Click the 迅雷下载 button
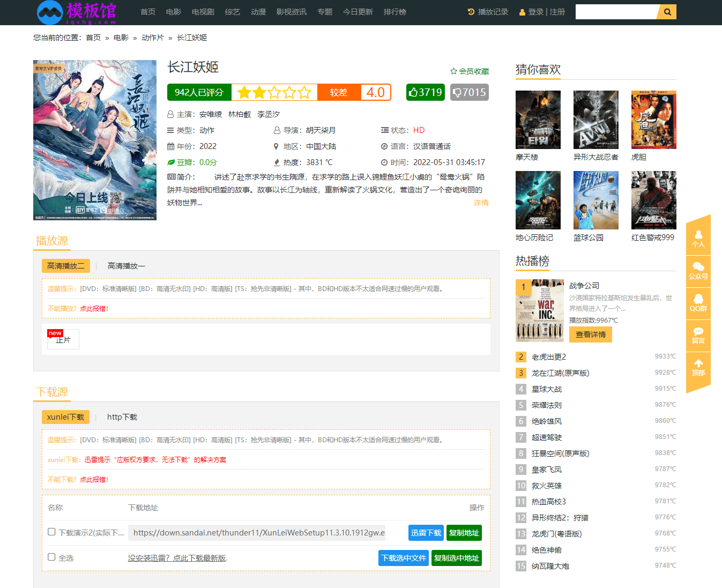The image size is (722, 588). click(426, 533)
